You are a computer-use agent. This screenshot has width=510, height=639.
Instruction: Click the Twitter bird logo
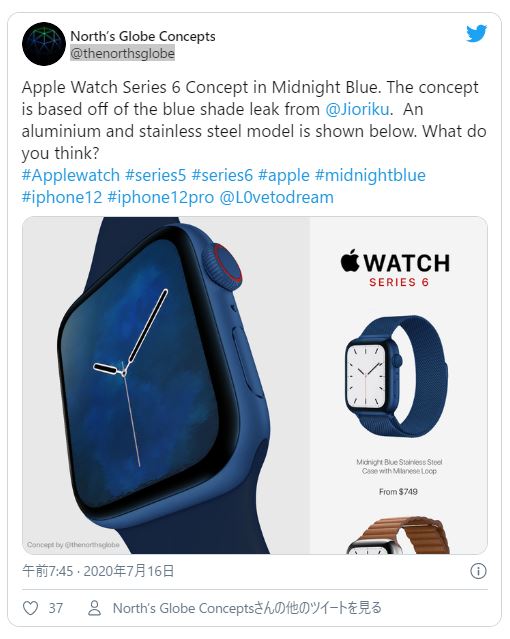(x=477, y=33)
